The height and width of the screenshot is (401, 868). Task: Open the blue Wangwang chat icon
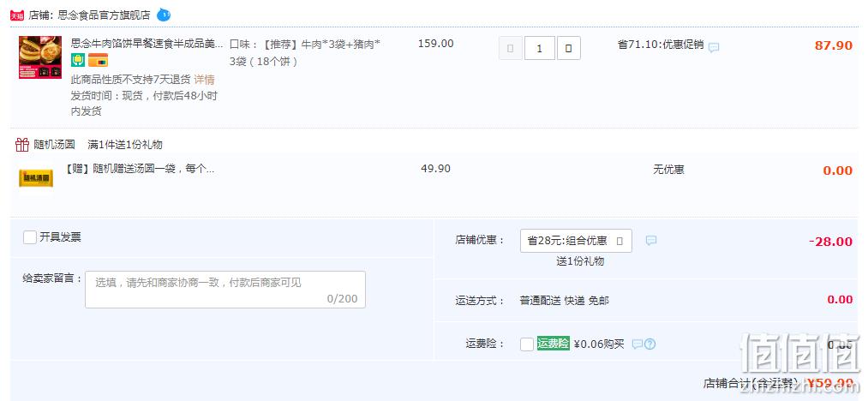point(164,15)
